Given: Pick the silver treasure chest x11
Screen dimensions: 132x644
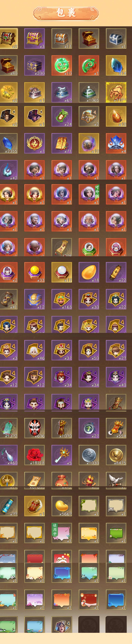Looking at the screenshot, I should click(62, 38).
